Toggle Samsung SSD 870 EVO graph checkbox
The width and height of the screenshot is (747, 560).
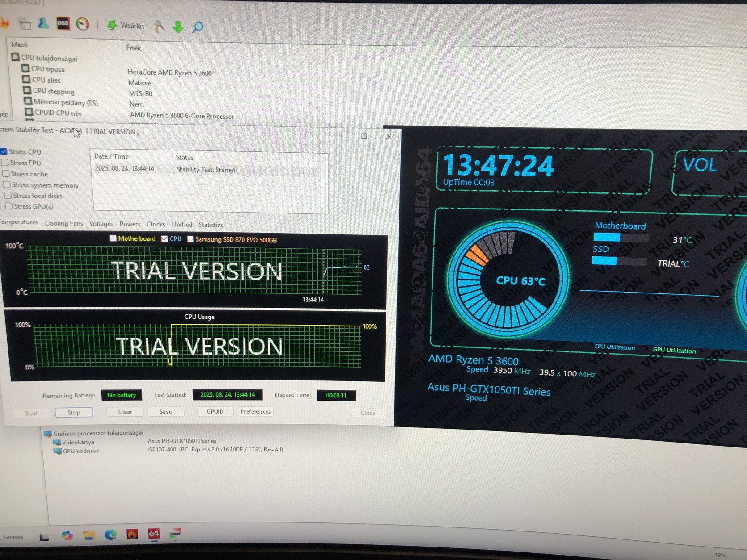coord(190,239)
